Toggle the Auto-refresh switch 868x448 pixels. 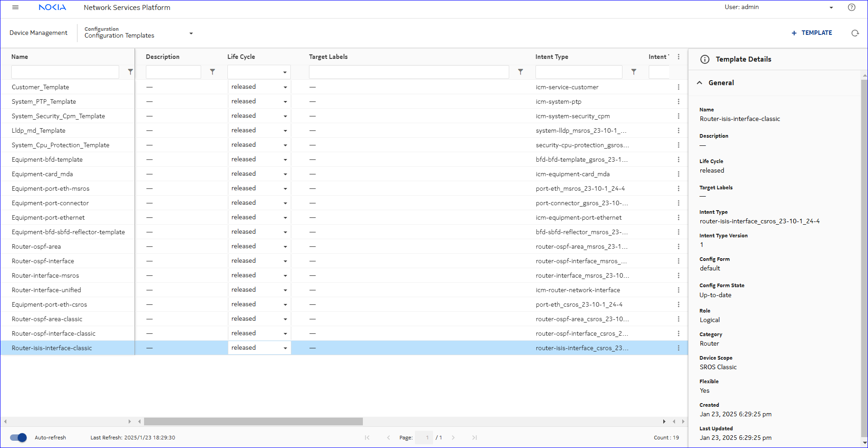click(x=19, y=438)
